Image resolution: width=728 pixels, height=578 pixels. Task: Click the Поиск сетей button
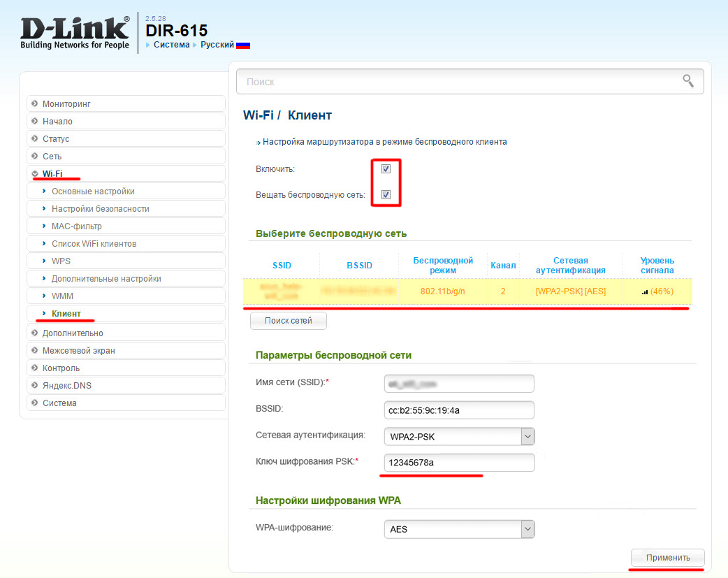click(x=289, y=321)
